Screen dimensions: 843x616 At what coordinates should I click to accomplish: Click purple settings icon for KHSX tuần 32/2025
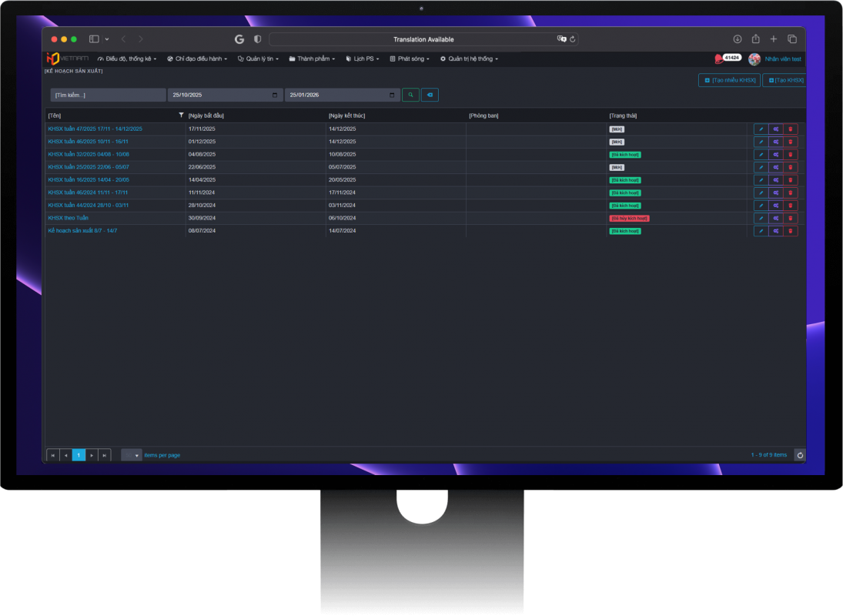pos(775,155)
